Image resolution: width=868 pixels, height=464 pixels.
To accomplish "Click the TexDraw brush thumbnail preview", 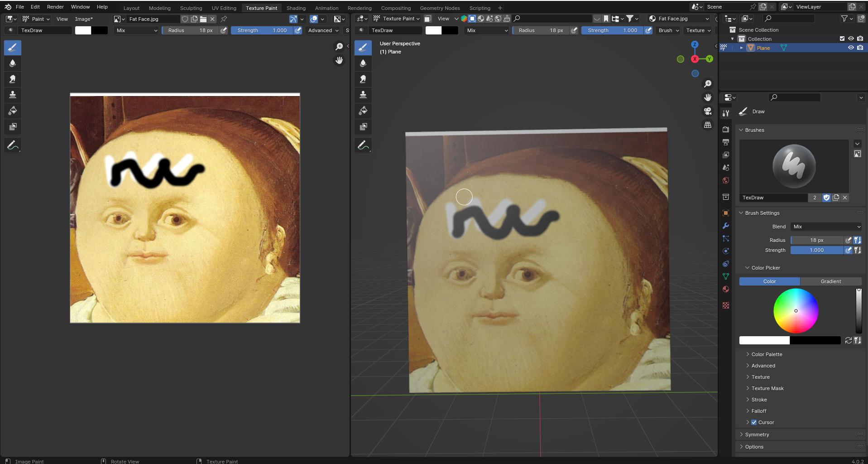I will [794, 165].
